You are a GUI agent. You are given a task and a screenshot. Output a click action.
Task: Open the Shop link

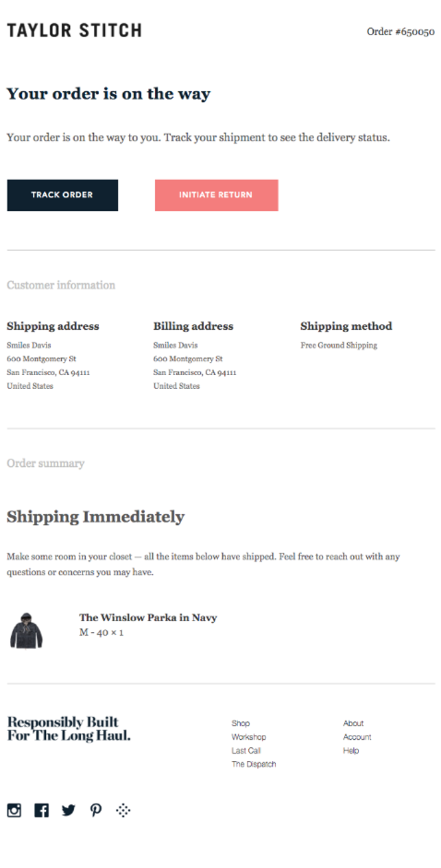pos(241,723)
